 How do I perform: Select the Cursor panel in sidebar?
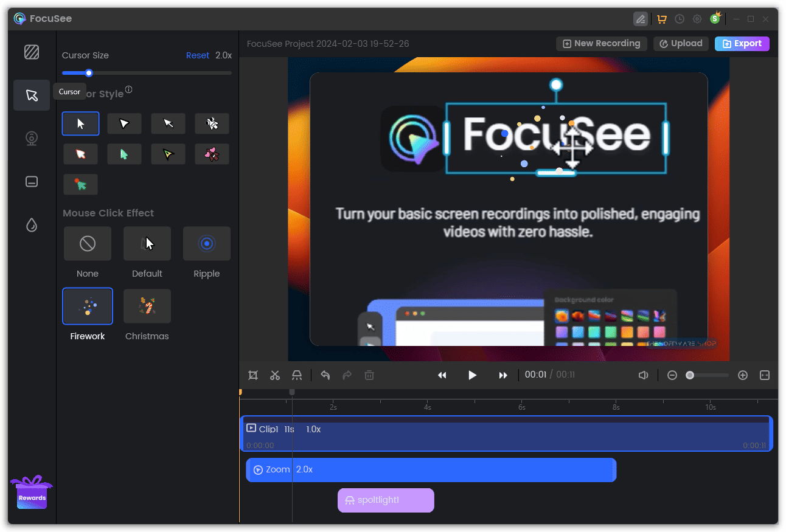pyautogui.click(x=32, y=95)
